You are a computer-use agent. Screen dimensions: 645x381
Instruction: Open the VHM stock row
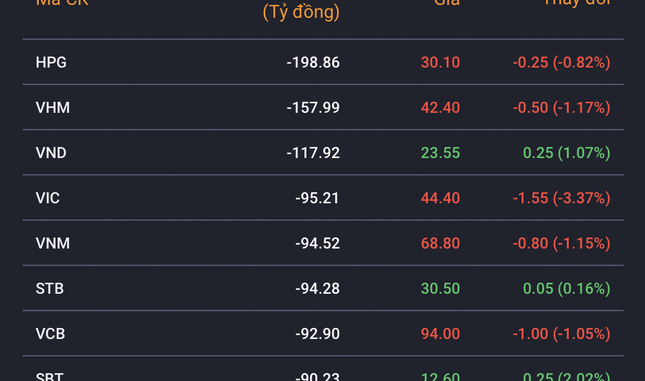(x=323, y=107)
